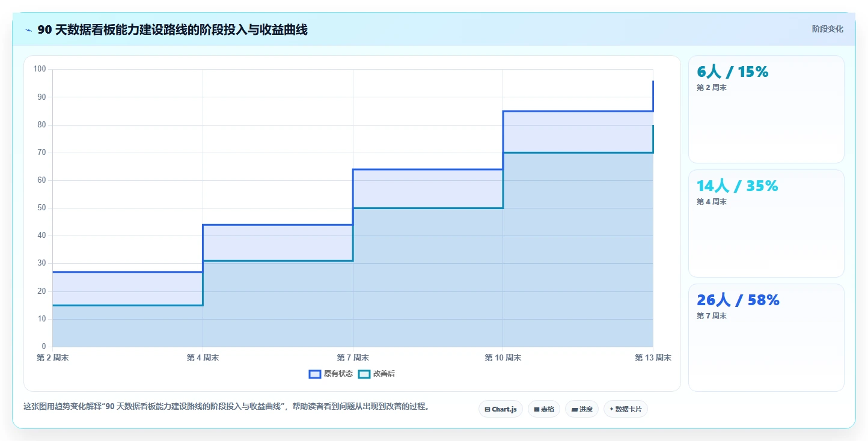Click x-axis label 第 4 周末

click(x=203, y=357)
